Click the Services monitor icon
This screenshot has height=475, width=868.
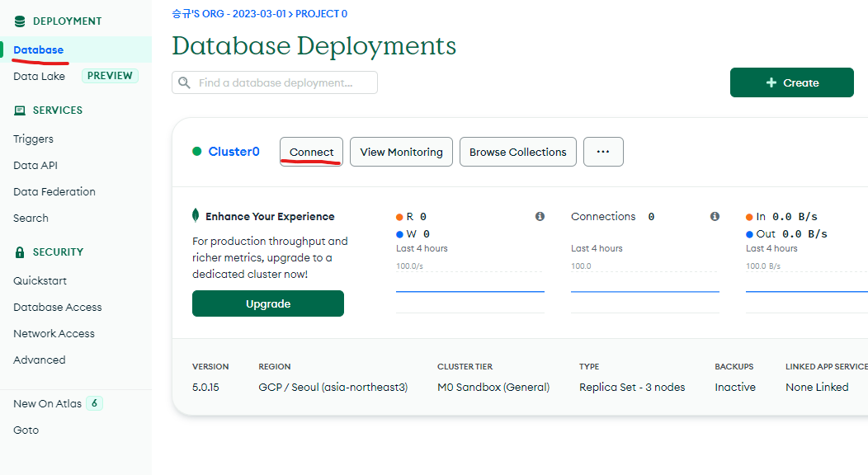(x=20, y=111)
